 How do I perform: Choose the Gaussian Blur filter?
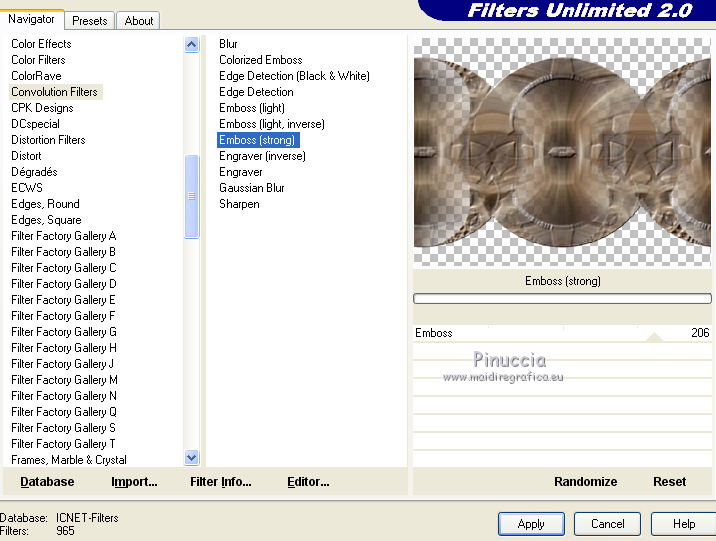(x=252, y=188)
